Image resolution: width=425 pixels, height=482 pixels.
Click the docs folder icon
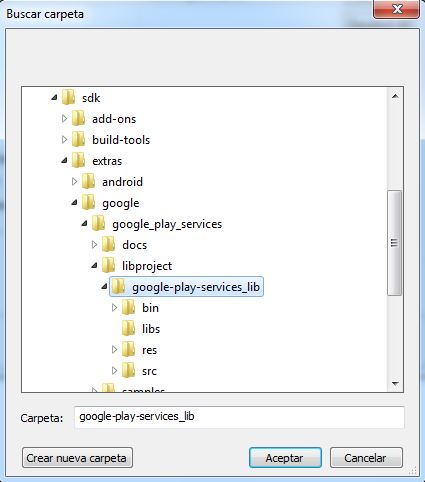[x=109, y=244]
